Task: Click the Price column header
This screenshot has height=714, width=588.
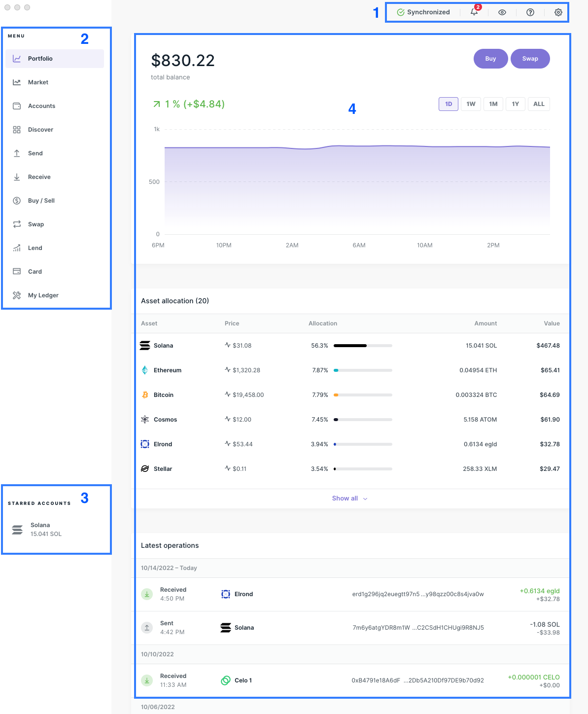Action: coord(232,323)
